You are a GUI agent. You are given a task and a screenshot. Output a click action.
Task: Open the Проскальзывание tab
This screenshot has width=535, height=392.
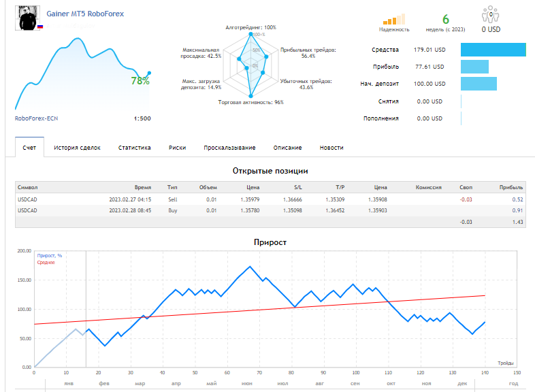click(229, 148)
